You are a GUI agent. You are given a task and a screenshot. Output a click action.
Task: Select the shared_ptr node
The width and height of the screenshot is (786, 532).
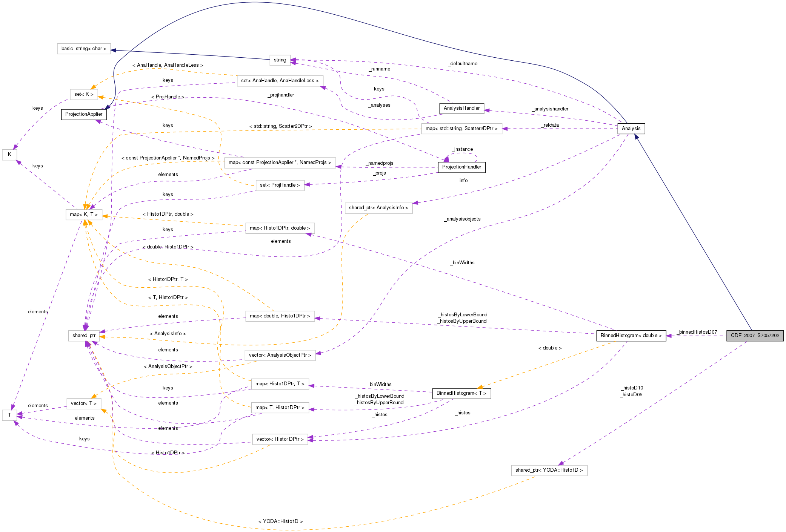(x=84, y=336)
